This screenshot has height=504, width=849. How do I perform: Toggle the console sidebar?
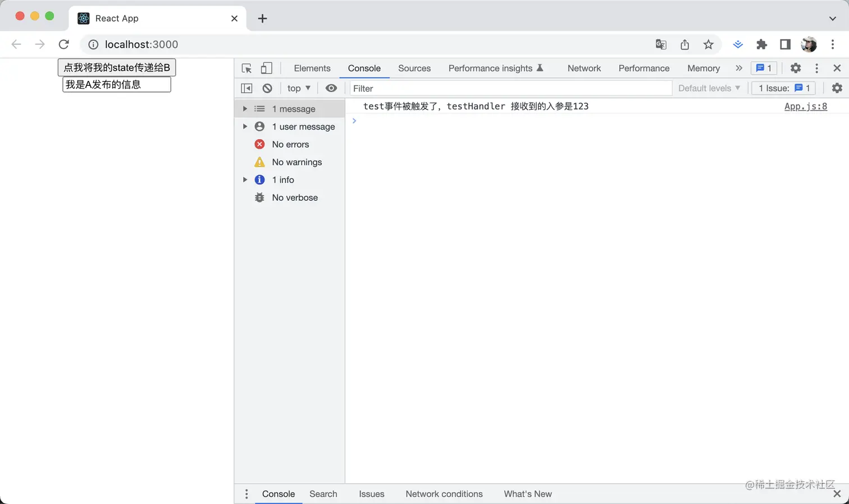click(x=247, y=88)
